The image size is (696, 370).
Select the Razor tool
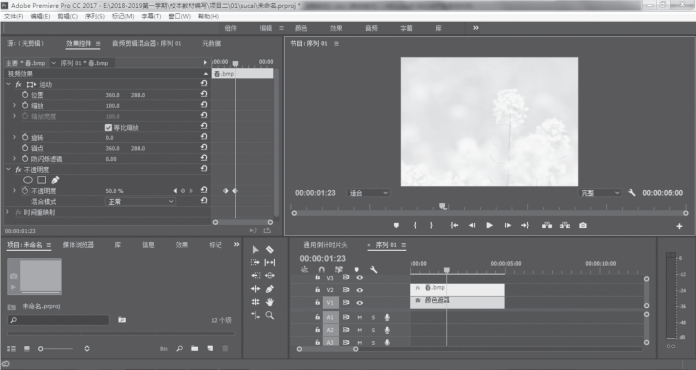pos(269,250)
